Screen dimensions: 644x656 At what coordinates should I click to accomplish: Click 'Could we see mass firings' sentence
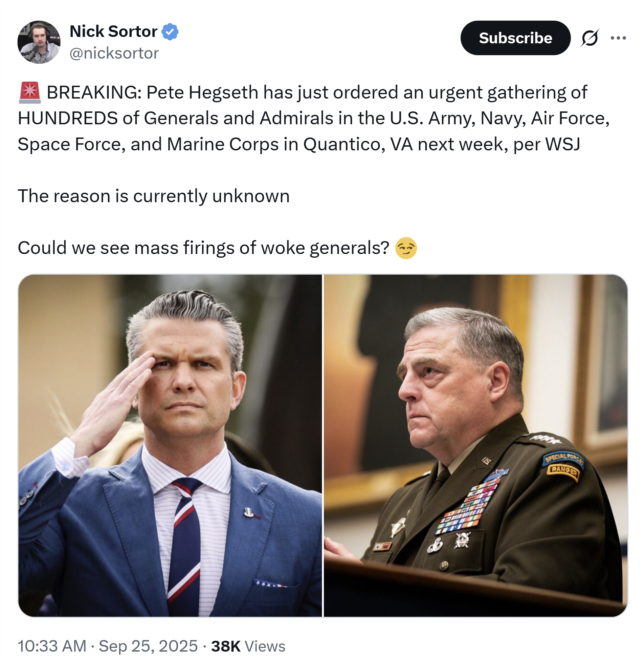tap(203, 248)
